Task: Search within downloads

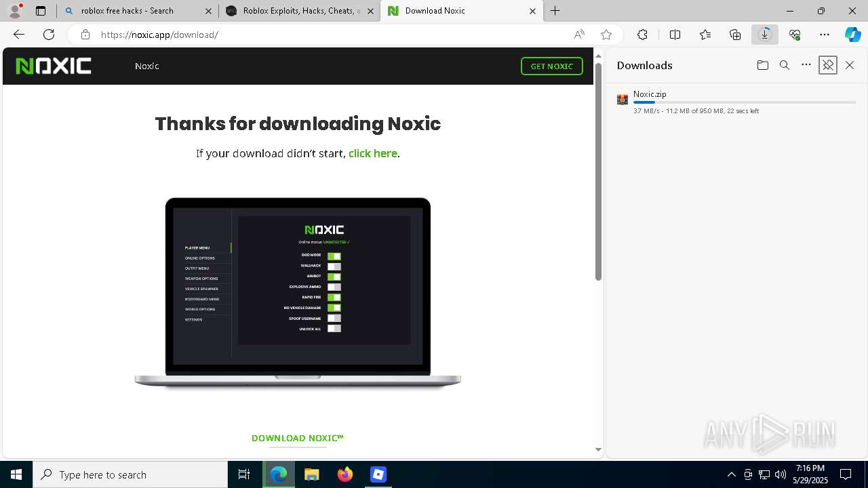Action: [x=785, y=65]
